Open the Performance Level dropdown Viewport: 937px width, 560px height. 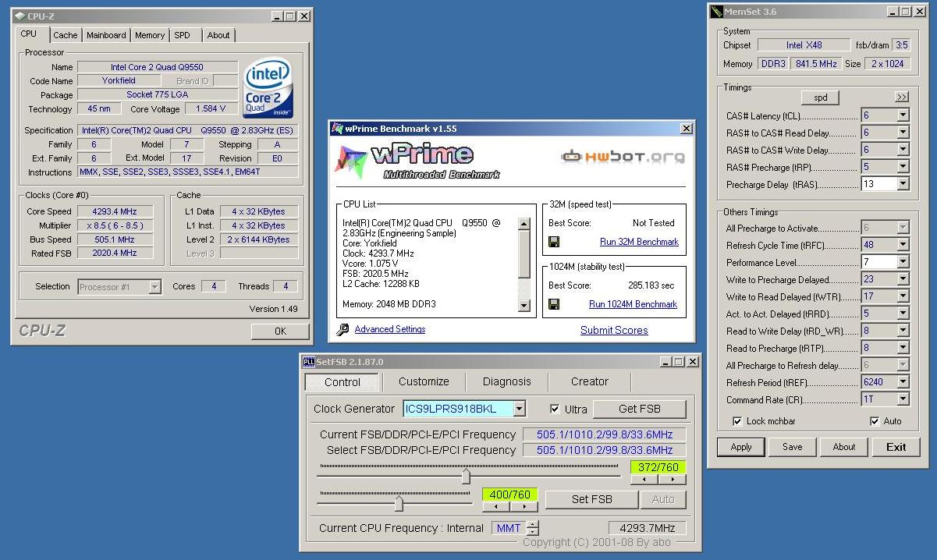(903, 262)
